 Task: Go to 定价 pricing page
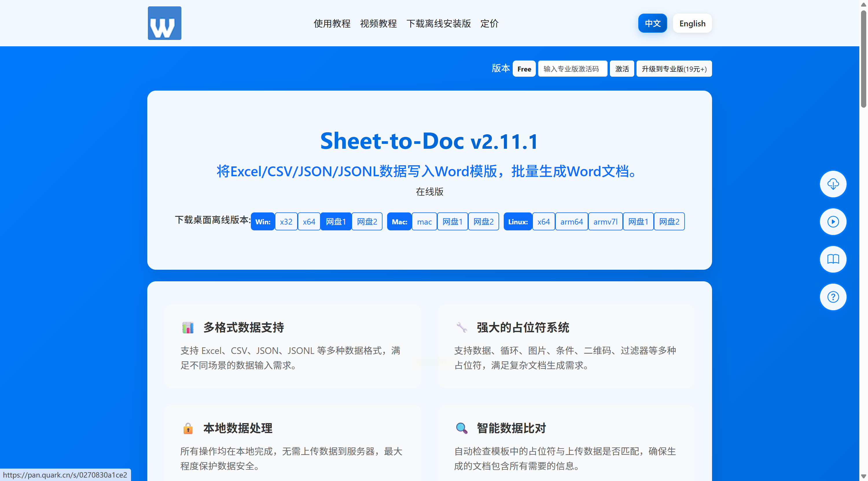[x=489, y=23]
